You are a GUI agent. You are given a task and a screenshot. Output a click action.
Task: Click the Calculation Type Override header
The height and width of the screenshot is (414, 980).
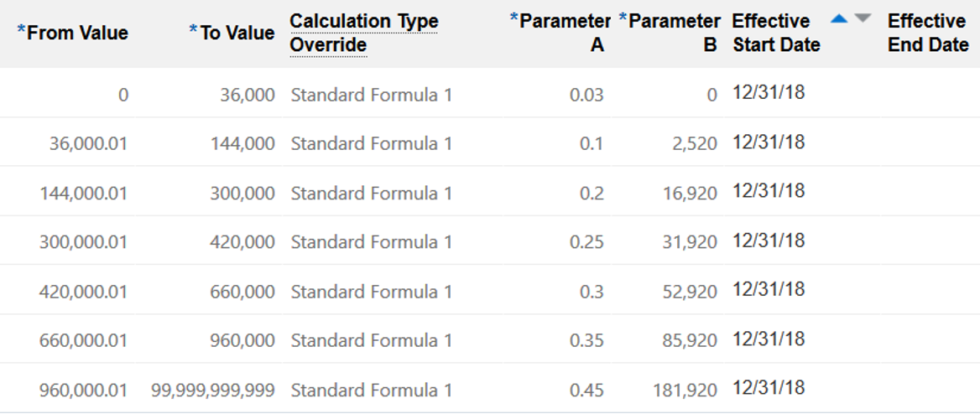pyautogui.click(x=364, y=33)
